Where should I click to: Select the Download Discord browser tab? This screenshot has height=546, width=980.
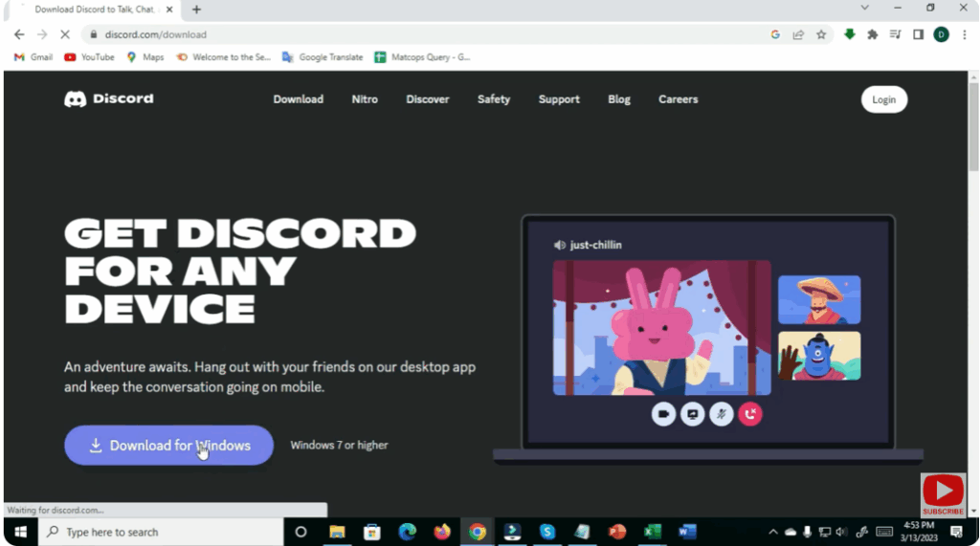coord(94,10)
